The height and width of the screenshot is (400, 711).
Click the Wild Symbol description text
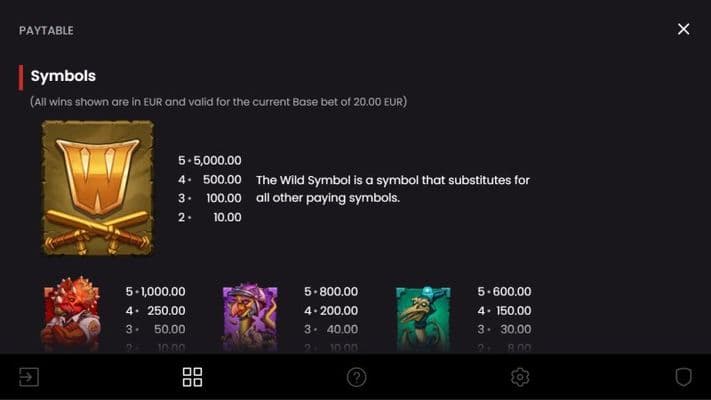[393, 189]
